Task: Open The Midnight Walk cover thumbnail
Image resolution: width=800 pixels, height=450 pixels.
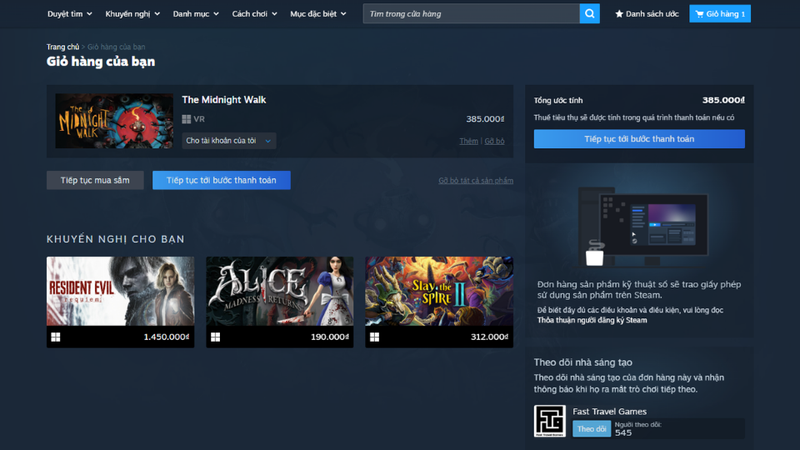Action: [114, 121]
